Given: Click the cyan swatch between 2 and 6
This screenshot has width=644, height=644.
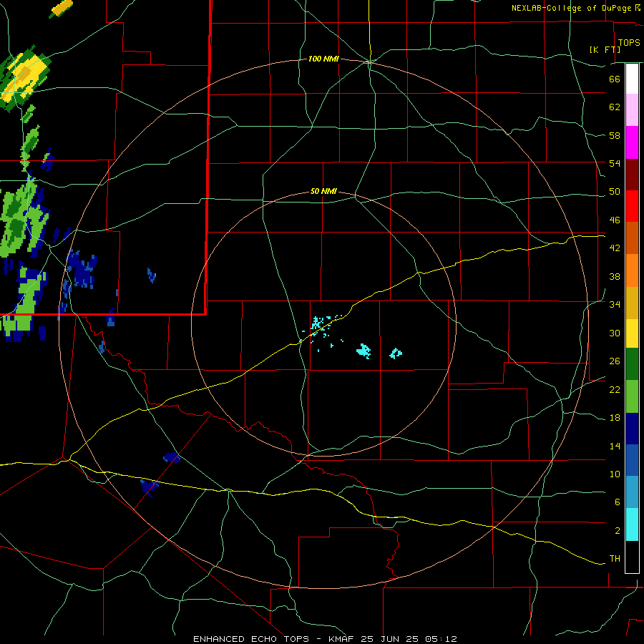Looking at the screenshot, I should point(632,525).
